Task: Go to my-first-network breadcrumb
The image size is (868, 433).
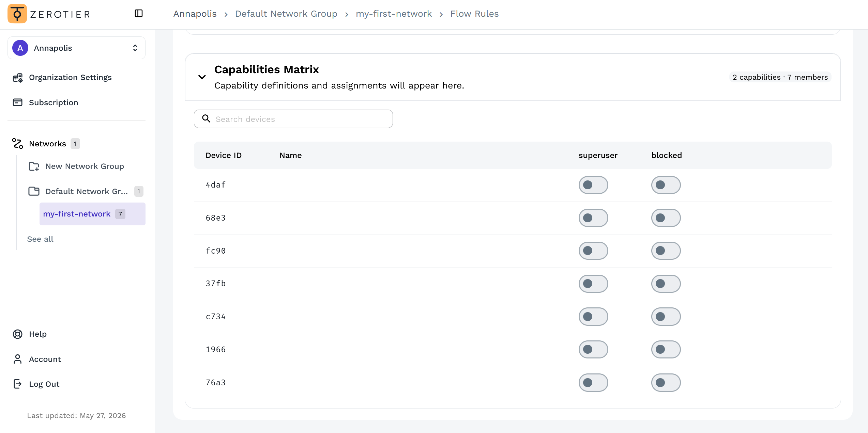Action: (x=394, y=14)
